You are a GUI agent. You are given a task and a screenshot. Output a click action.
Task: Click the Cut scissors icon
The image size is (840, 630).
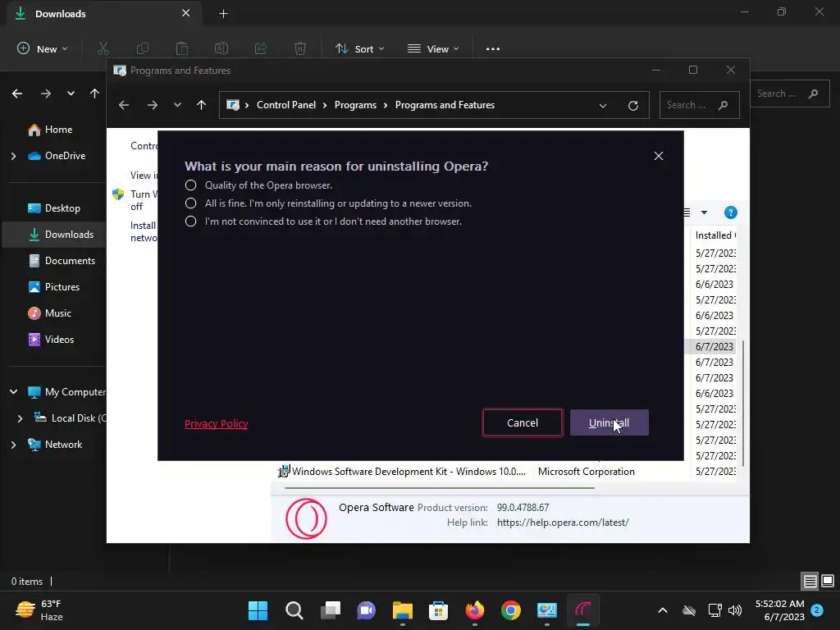tap(103, 48)
